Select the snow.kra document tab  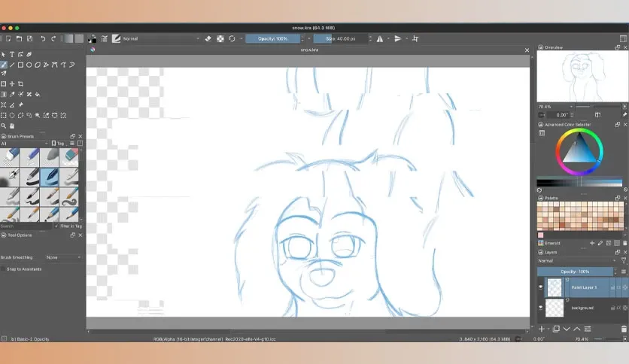click(309, 50)
